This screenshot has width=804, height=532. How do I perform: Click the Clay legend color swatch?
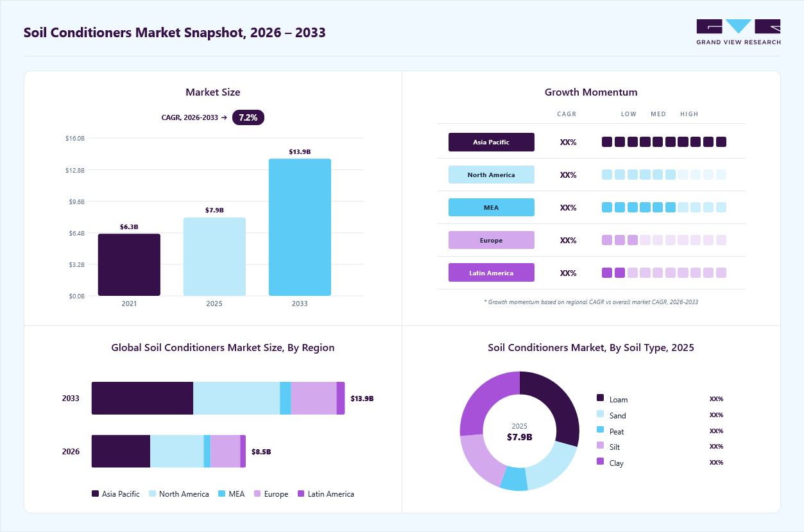(601, 461)
